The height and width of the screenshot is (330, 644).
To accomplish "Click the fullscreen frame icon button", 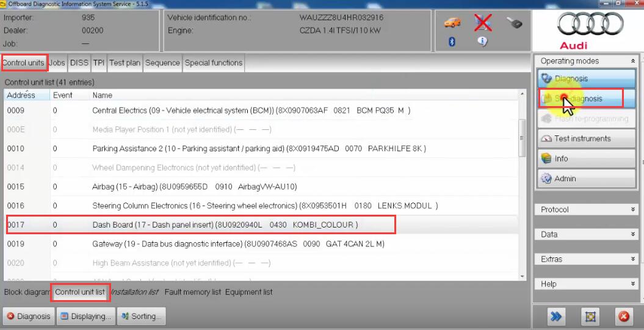I will tap(590, 317).
